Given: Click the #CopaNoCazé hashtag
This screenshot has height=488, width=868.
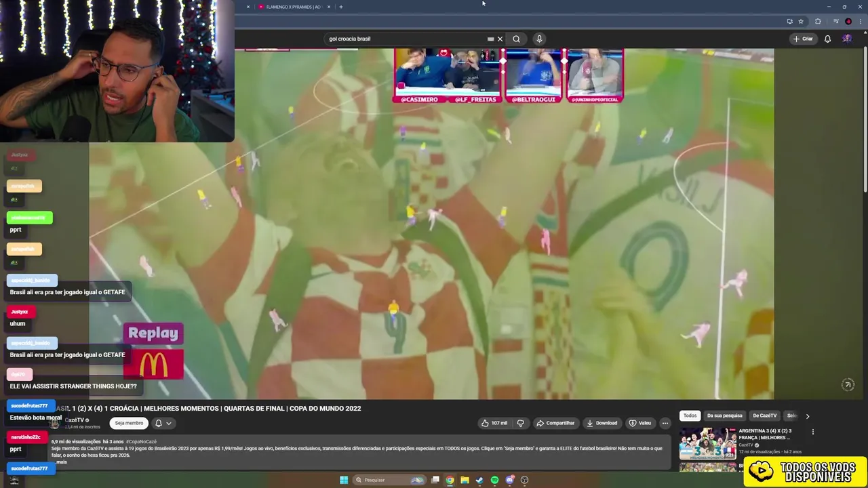Looking at the screenshot, I should (x=141, y=442).
